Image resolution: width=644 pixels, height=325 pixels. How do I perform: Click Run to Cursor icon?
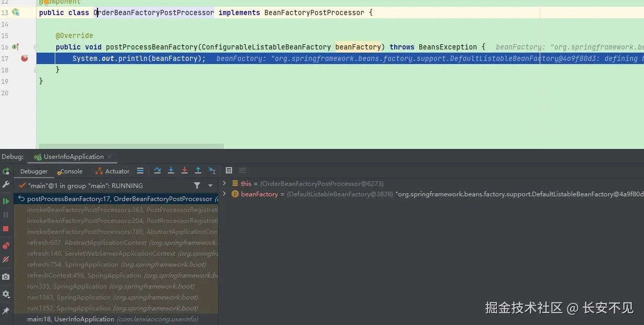pyautogui.click(x=212, y=171)
